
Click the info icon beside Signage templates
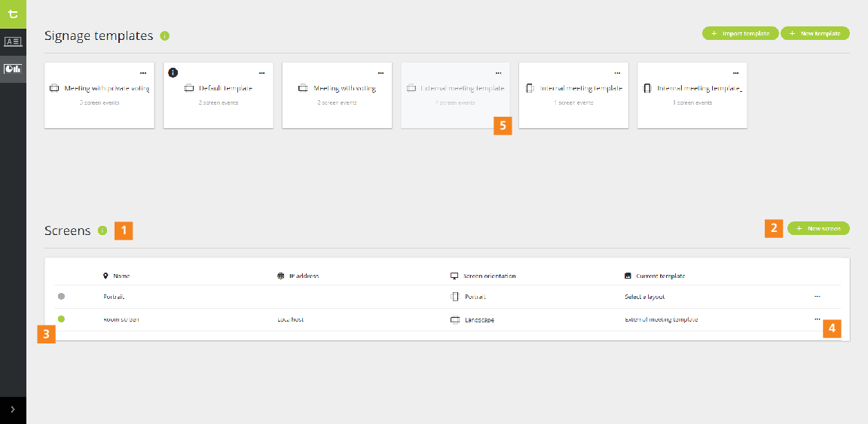[165, 36]
